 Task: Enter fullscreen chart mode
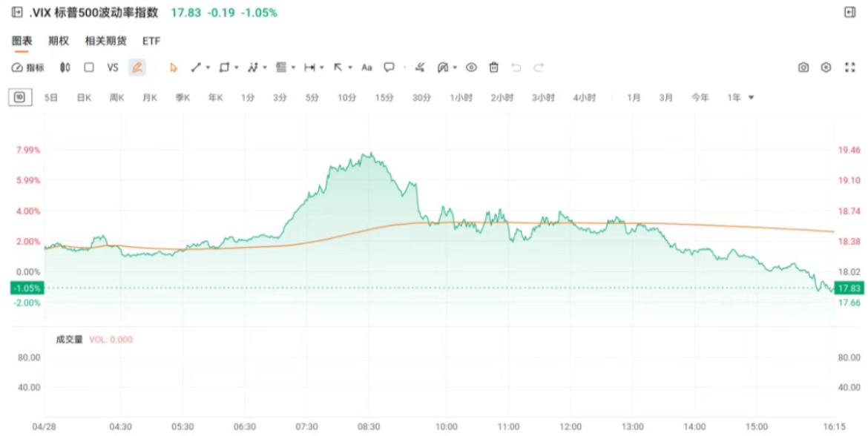(x=850, y=67)
